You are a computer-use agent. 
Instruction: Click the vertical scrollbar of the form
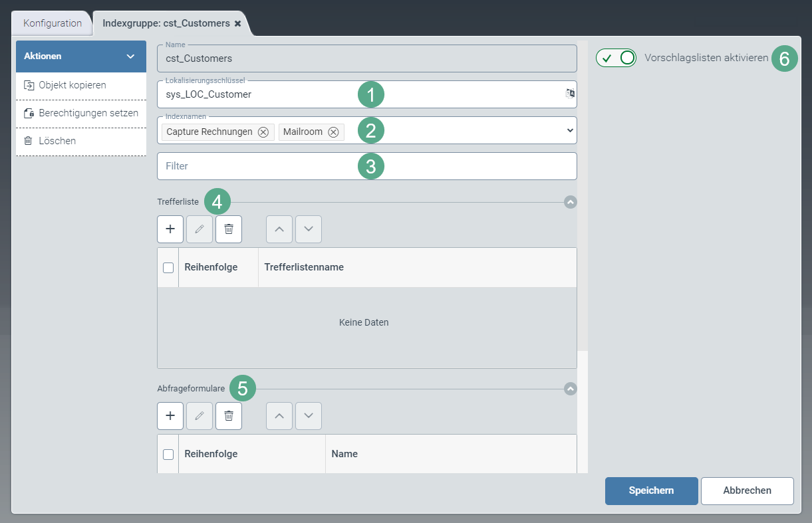pos(583,199)
